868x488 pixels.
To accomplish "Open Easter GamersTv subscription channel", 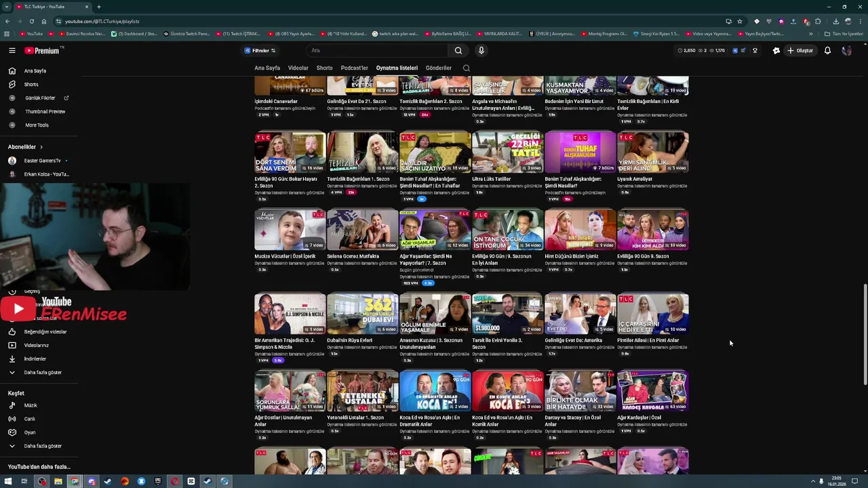I will click(x=42, y=161).
